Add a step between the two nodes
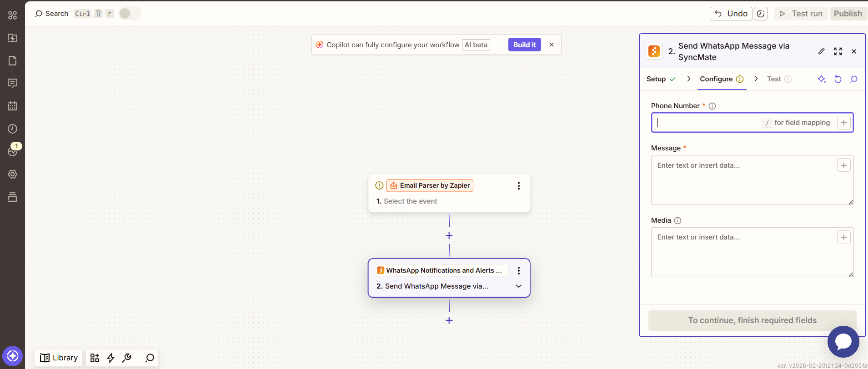 [449, 235]
